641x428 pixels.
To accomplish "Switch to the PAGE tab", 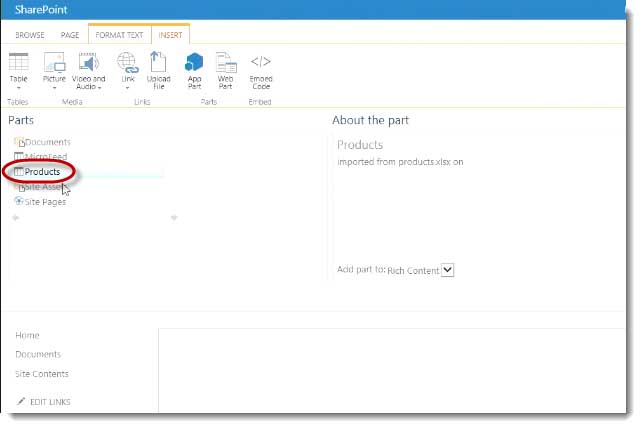I will tap(70, 35).
